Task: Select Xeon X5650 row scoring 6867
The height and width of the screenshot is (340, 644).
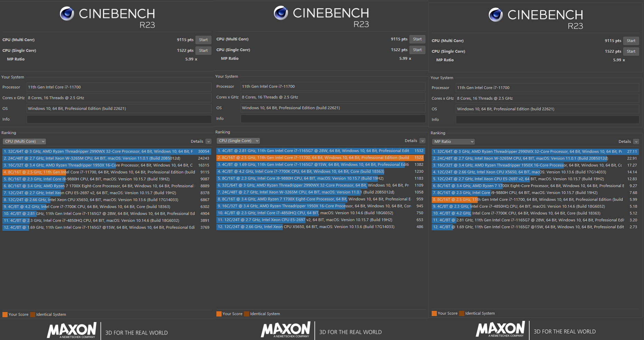Action: 106,200
